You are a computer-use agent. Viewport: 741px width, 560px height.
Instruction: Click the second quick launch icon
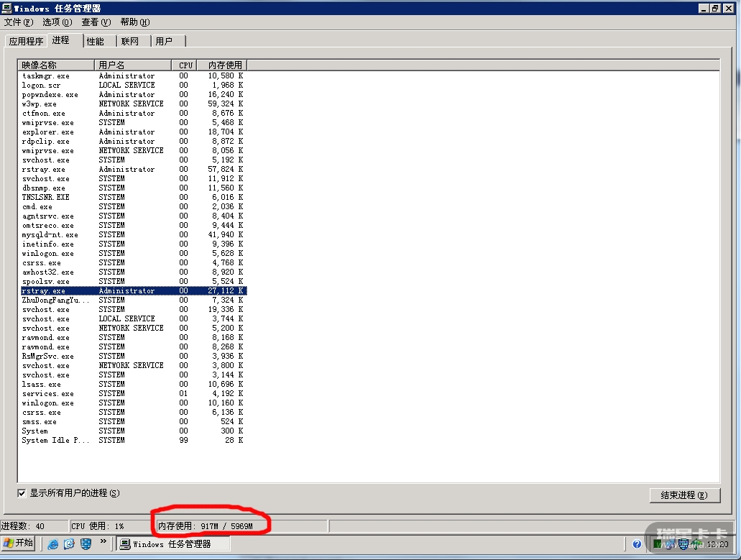point(69,544)
